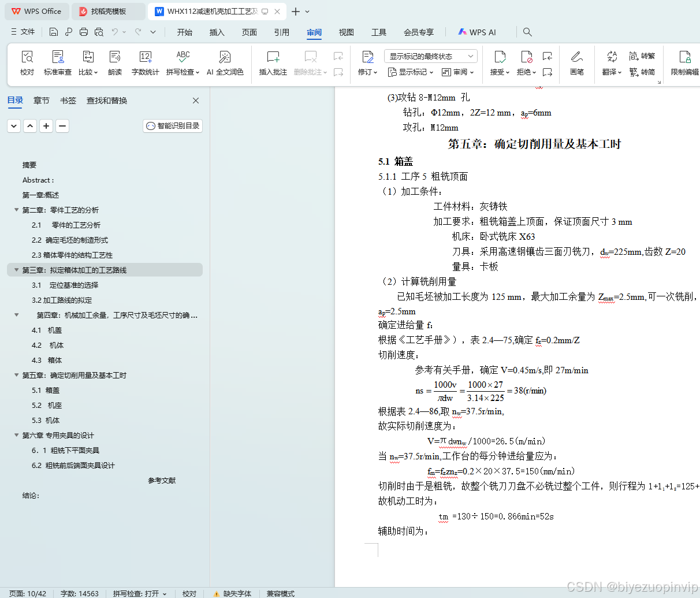Click the print icon in quick access bar

pos(84,32)
